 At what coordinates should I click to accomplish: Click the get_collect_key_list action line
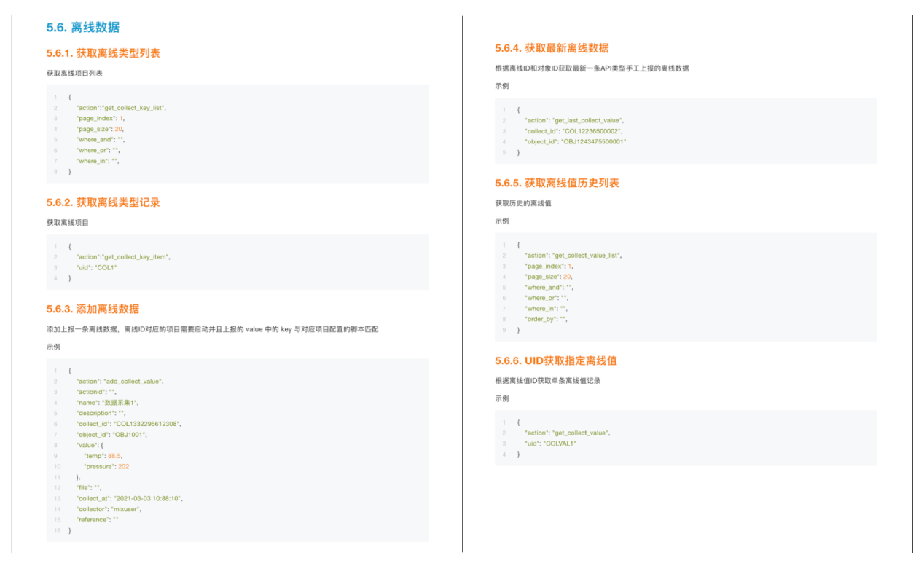(121, 107)
